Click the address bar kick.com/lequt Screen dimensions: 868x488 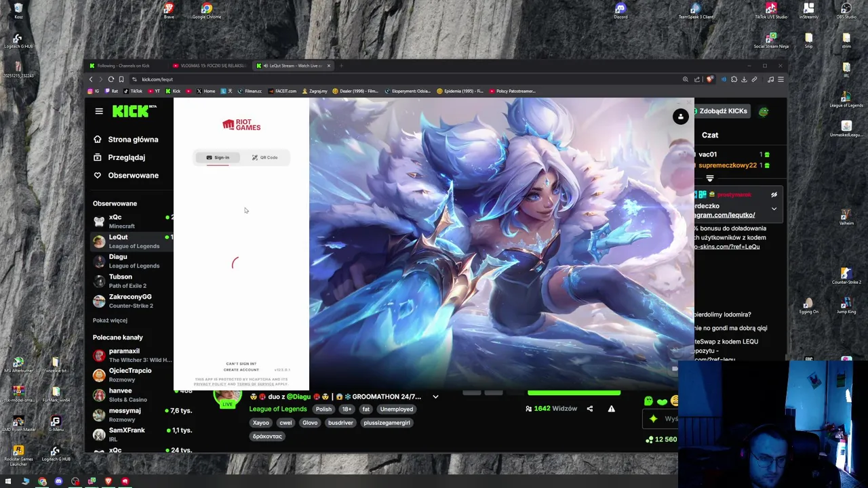(157, 79)
